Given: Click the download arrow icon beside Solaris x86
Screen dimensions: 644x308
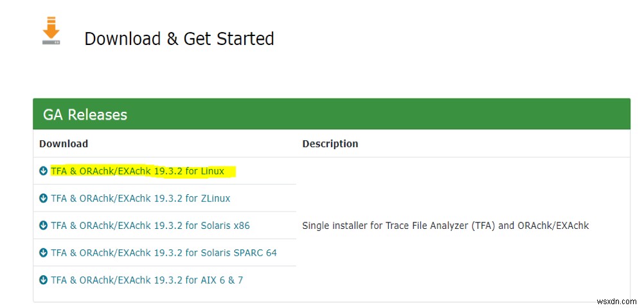Looking at the screenshot, I should [43, 226].
